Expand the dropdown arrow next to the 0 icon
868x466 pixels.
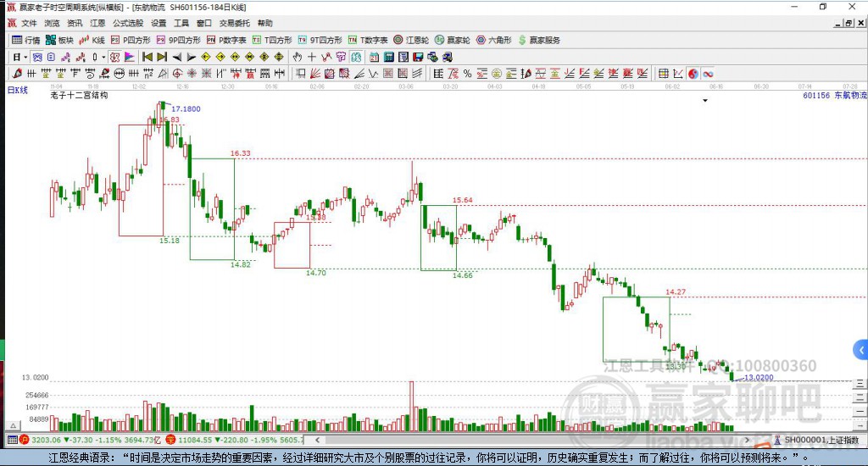coord(103,57)
